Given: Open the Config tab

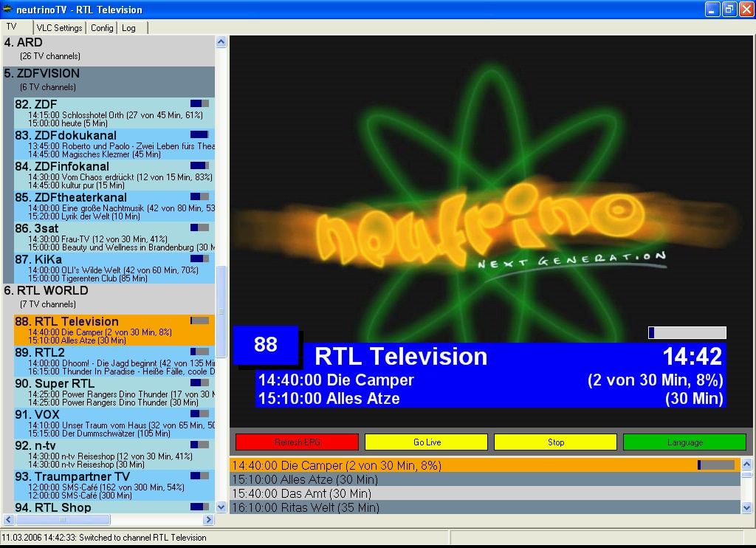Looking at the screenshot, I should pos(102,28).
